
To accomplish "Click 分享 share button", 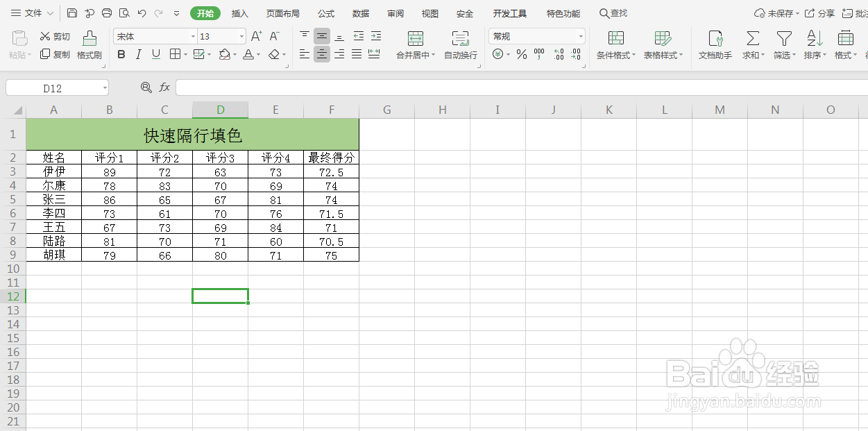I will click(820, 13).
